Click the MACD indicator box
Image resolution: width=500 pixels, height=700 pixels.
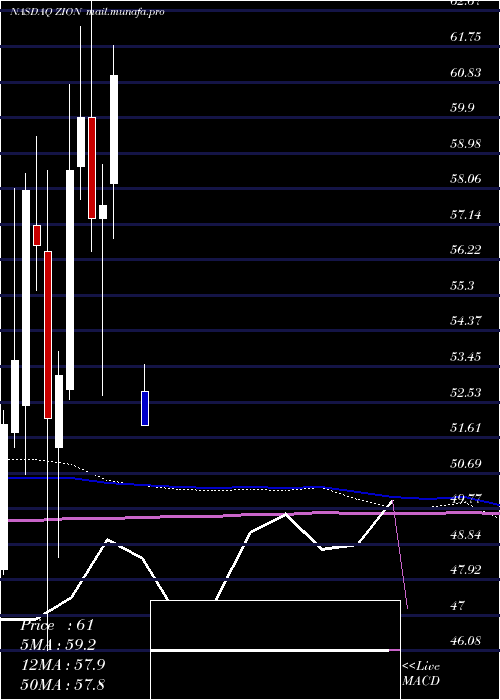click(275, 650)
